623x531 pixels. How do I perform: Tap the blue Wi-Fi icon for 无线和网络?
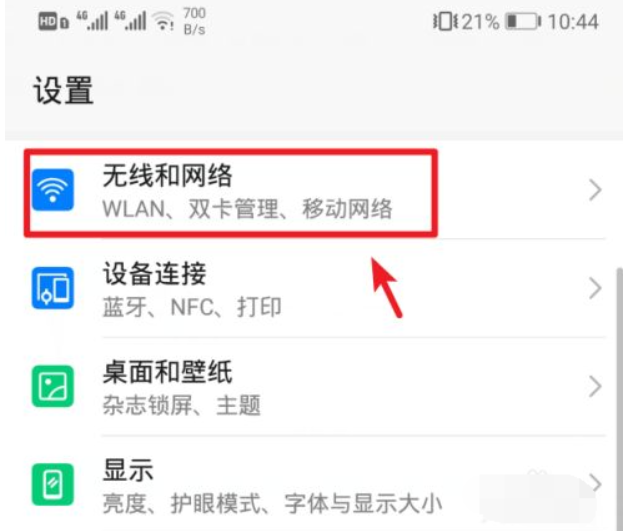point(53,190)
